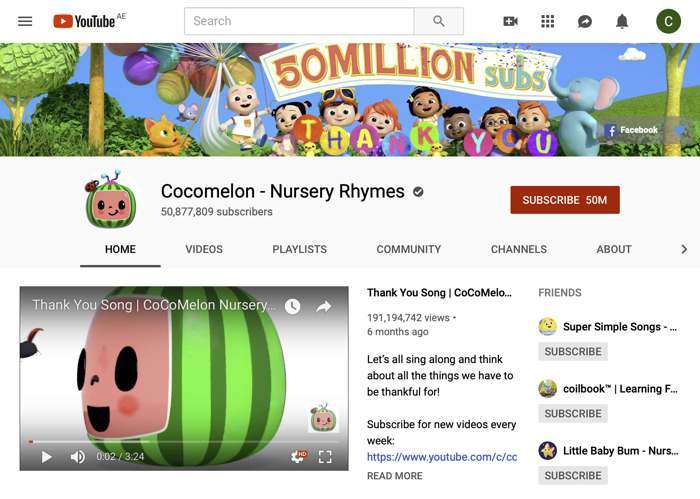Enter fullscreen mode on video
The height and width of the screenshot is (499, 700).
[x=325, y=457]
